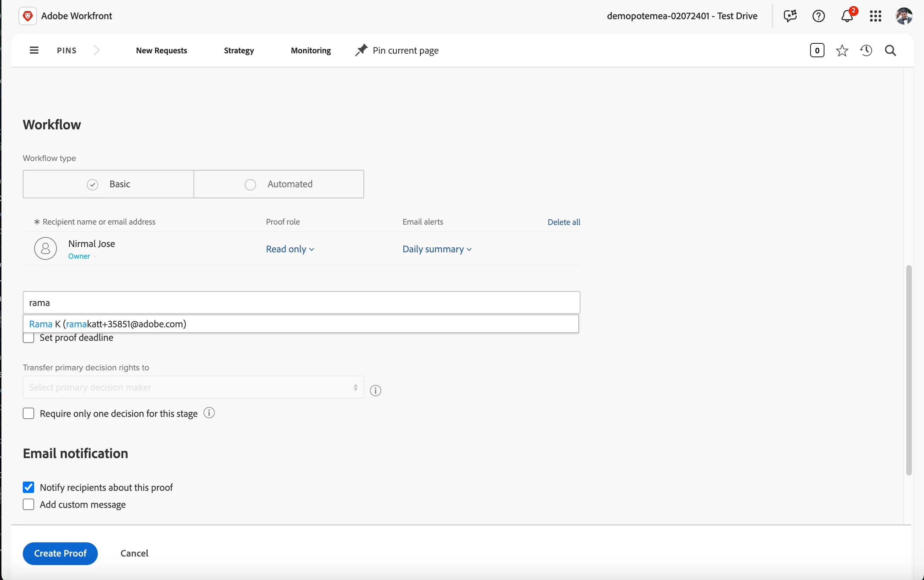Open the counter box showing 0
The image size is (924, 580).
tap(817, 50)
